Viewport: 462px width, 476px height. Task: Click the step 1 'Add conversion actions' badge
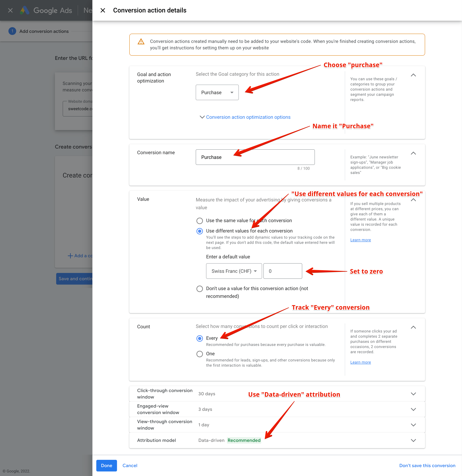point(12,31)
